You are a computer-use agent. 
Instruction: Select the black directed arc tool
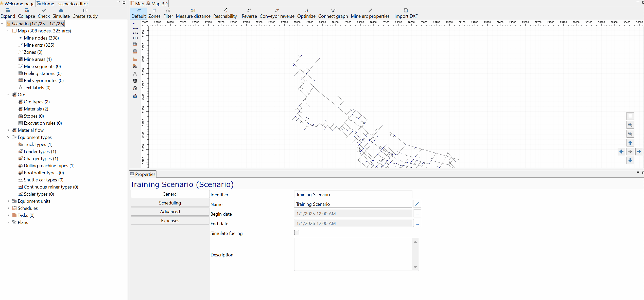[135, 33]
